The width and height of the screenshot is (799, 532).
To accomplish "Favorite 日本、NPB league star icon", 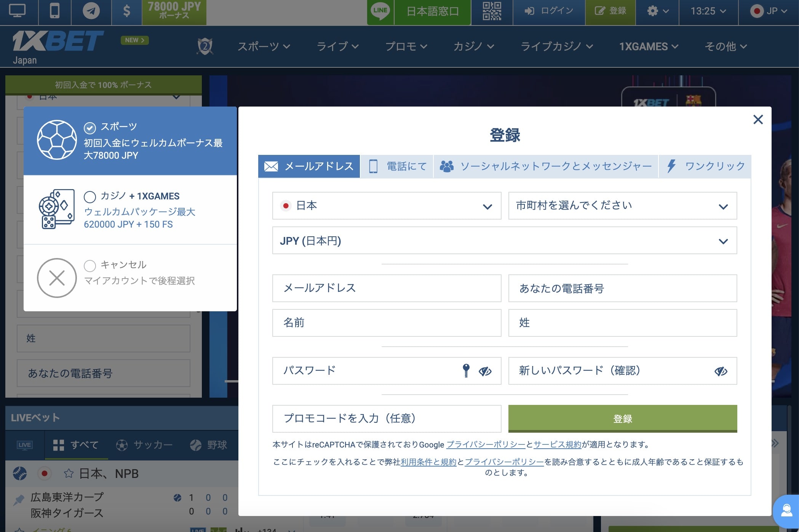I will [x=69, y=473].
